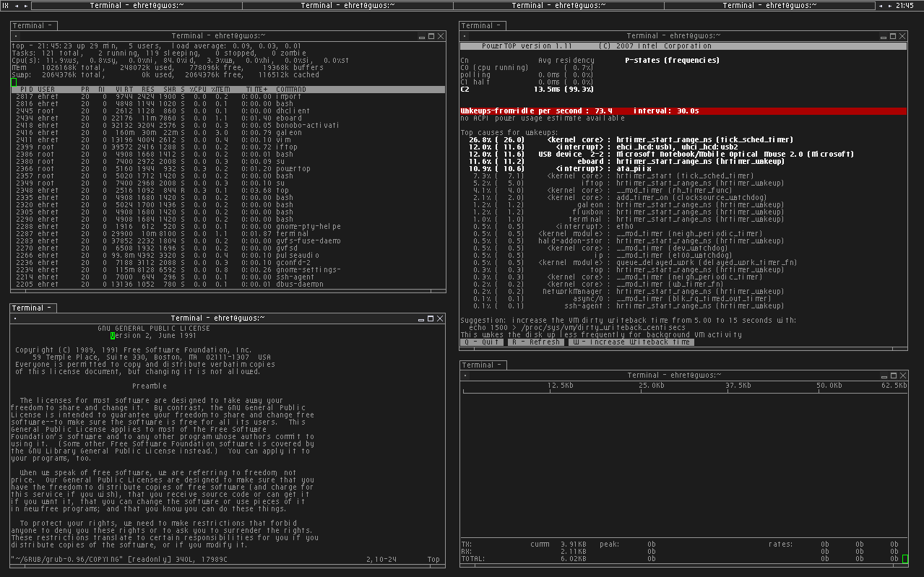The height and width of the screenshot is (577, 924).
Task: Close the iftop bandwidth terminal window
Action: 903,376
